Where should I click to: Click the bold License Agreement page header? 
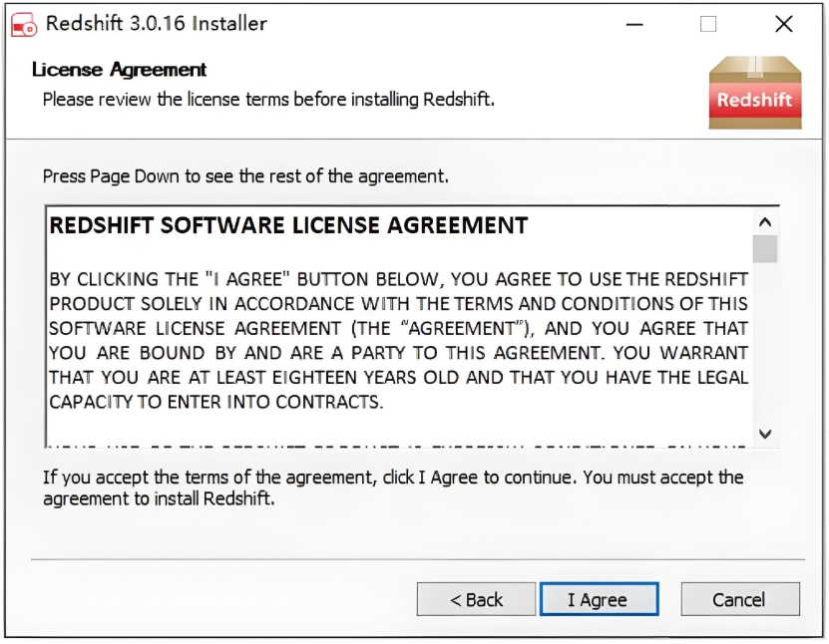tap(120, 70)
